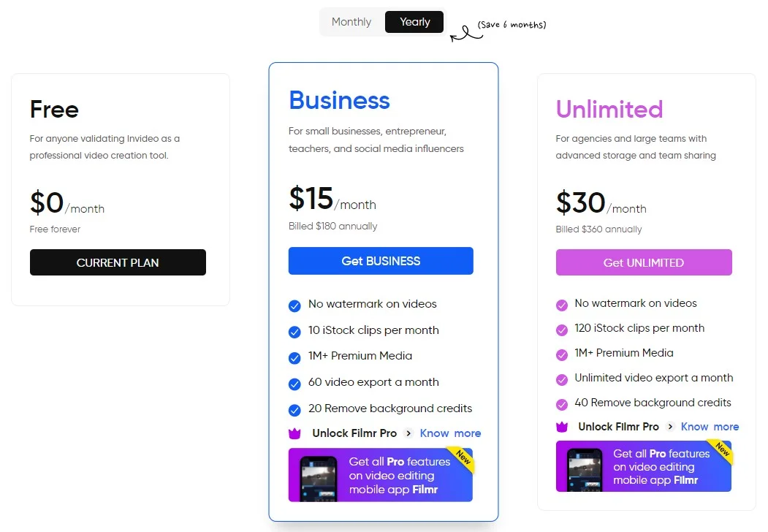768x532 pixels.
Task: Click purple crown icon in Unlimited plan
Action: click(562, 427)
